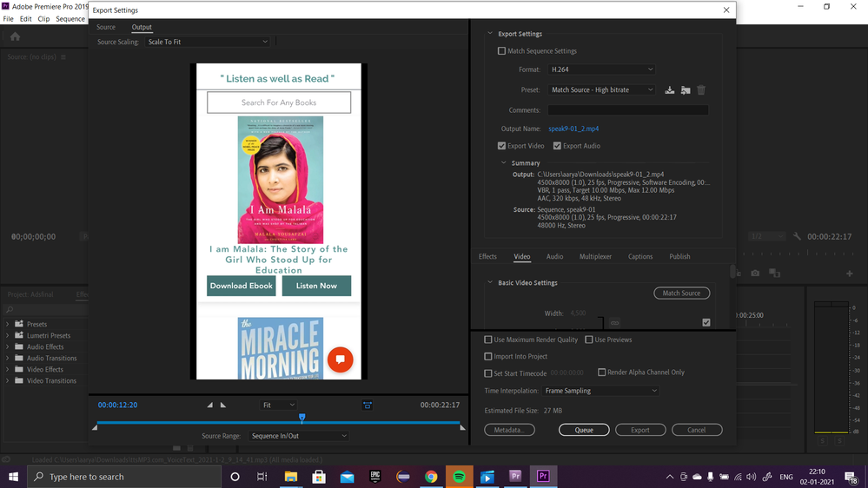Open the Time Interpolation dropdown
The width and height of the screenshot is (868, 488).
coord(600,391)
